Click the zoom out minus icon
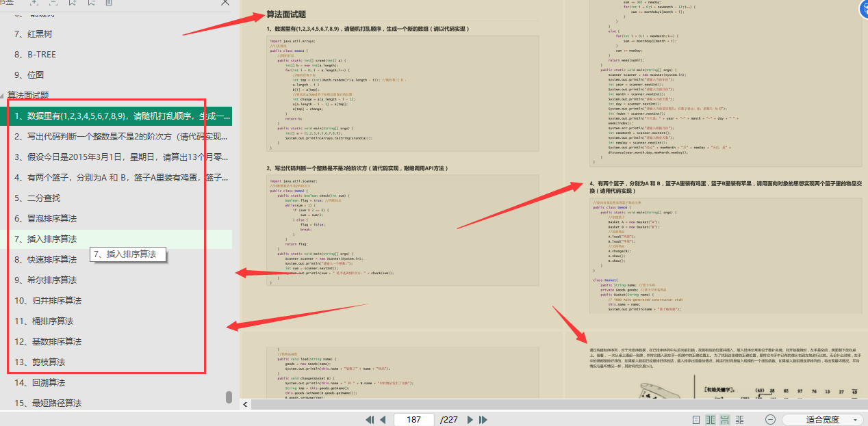This screenshot has height=426, width=868. 770,419
